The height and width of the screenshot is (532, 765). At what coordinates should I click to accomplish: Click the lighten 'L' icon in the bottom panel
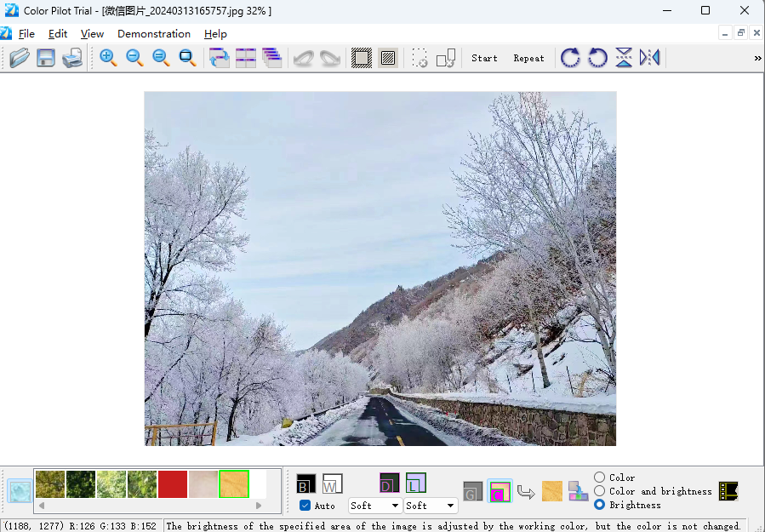click(416, 483)
